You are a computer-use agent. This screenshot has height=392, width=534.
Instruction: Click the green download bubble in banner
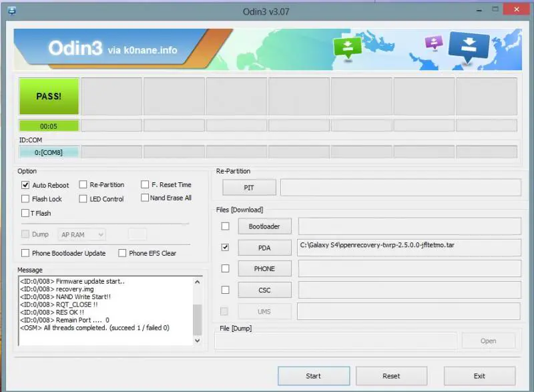coord(348,45)
